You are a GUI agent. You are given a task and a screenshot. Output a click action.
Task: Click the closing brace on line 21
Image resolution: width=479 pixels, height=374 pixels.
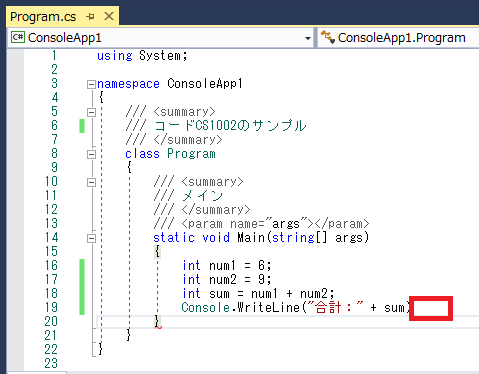click(129, 335)
